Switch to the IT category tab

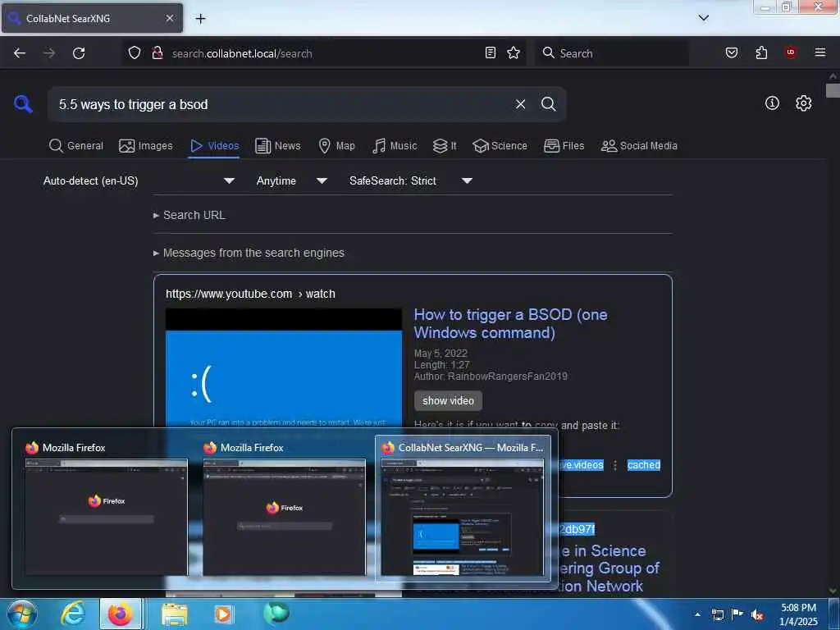coord(445,146)
